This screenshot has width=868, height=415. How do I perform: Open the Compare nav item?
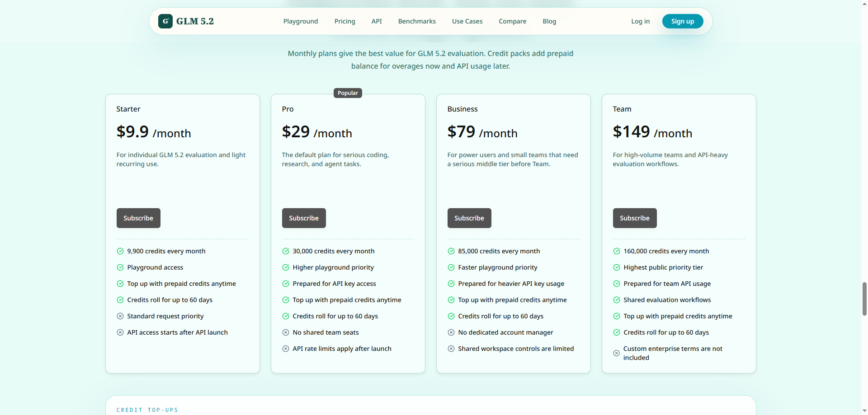[513, 21]
